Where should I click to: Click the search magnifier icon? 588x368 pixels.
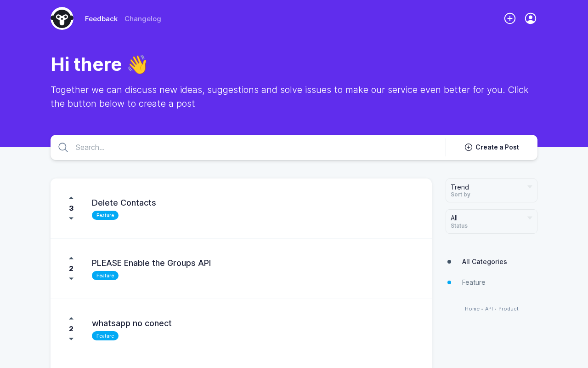click(x=63, y=148)
